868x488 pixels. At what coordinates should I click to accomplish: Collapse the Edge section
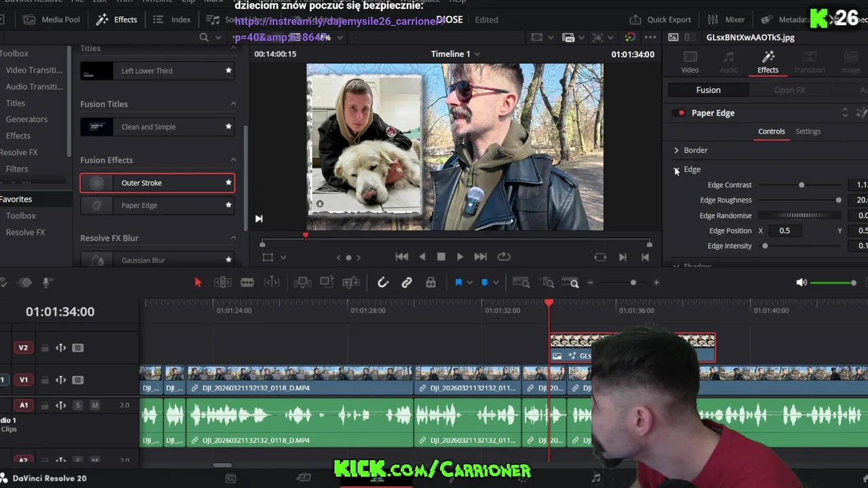[676, 170]
